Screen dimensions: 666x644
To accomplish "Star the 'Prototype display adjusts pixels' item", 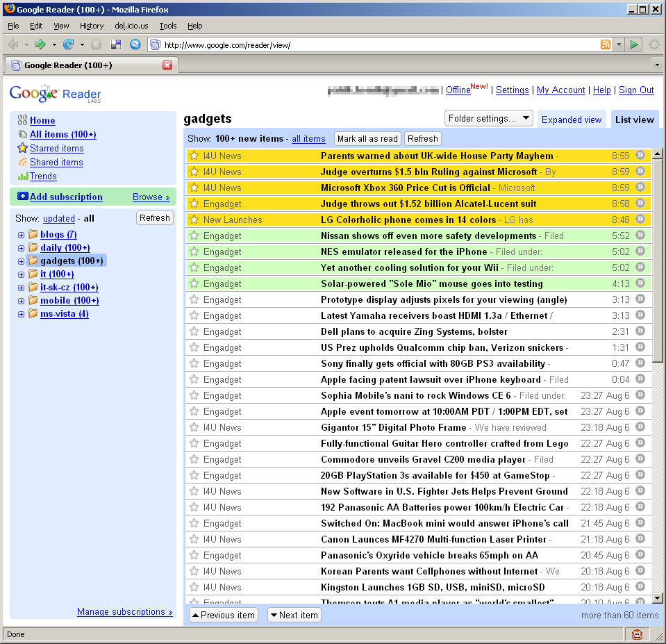I will 194,299.
